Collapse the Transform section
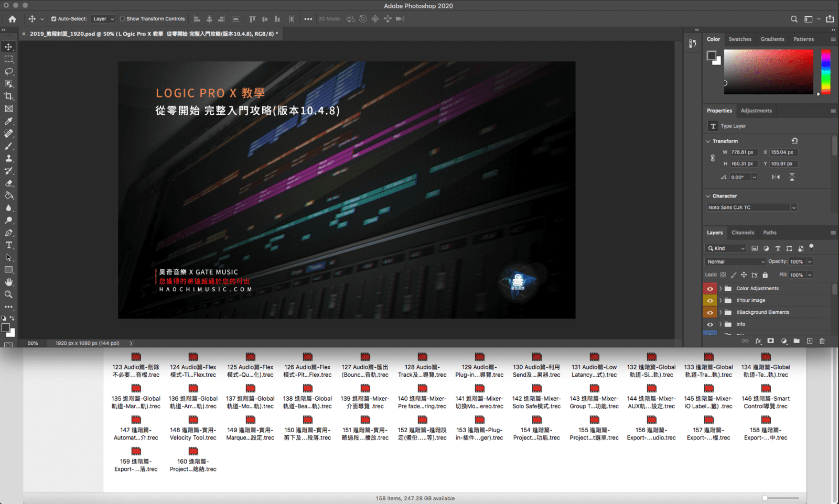Screen dimensions: 839x504 708,141
